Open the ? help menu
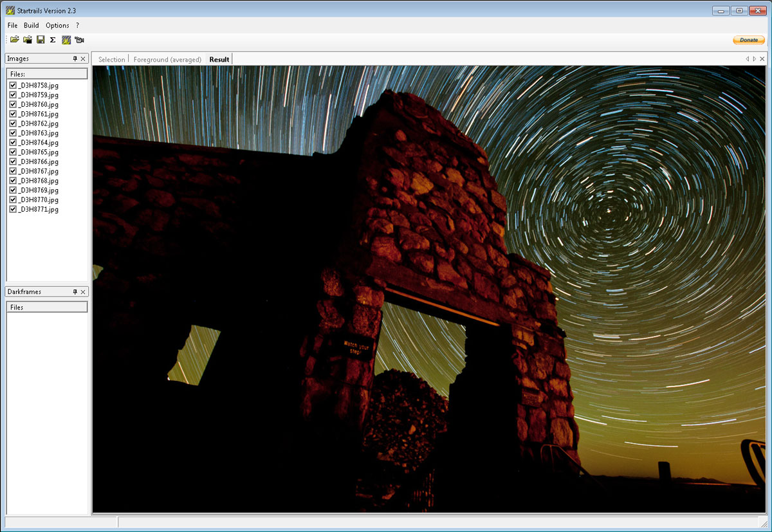772x532 pixels. (78, 25)
